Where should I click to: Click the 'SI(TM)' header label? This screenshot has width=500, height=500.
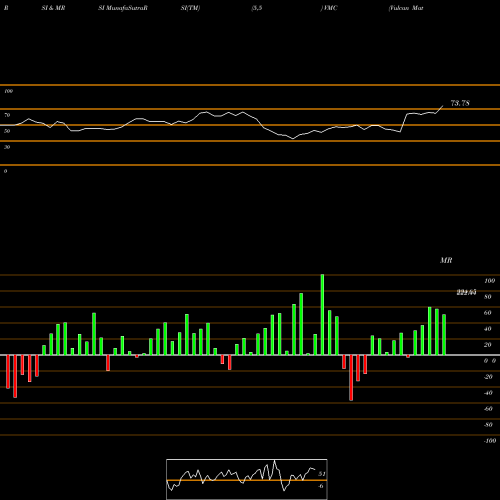[190, 8]
